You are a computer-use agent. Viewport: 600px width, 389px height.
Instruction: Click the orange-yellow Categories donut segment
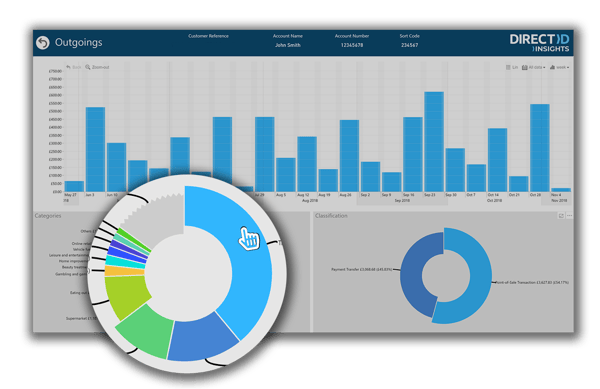pyautogui.click(x=124, y=271)
